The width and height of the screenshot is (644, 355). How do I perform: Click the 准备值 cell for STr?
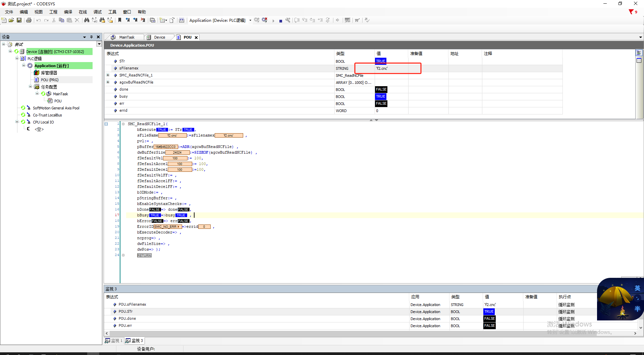coord(428,61)
